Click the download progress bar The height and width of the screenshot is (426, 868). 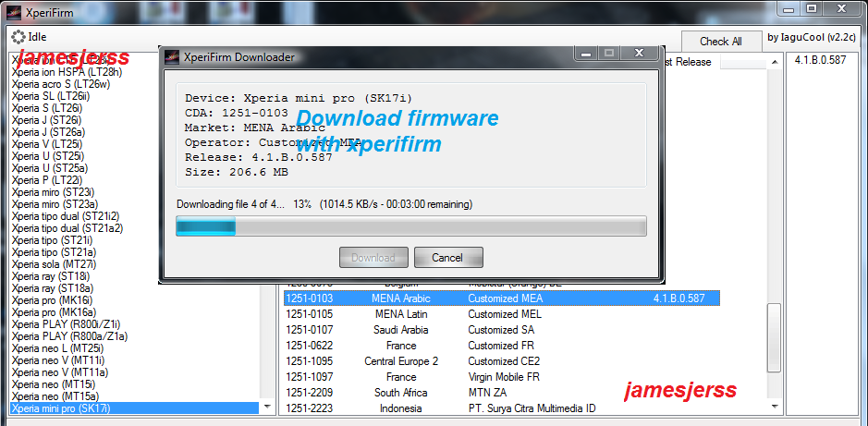(x=410, y=226)
